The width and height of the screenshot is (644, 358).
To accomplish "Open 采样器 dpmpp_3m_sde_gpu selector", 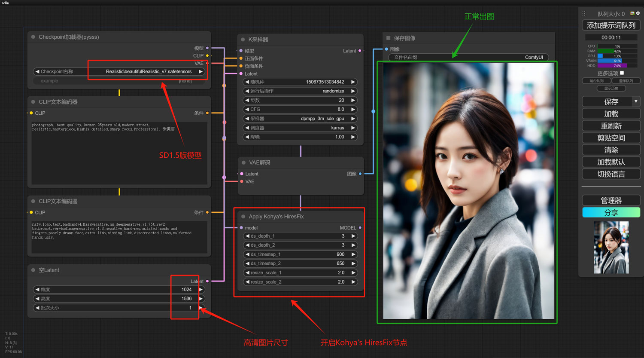I will 300,119.
